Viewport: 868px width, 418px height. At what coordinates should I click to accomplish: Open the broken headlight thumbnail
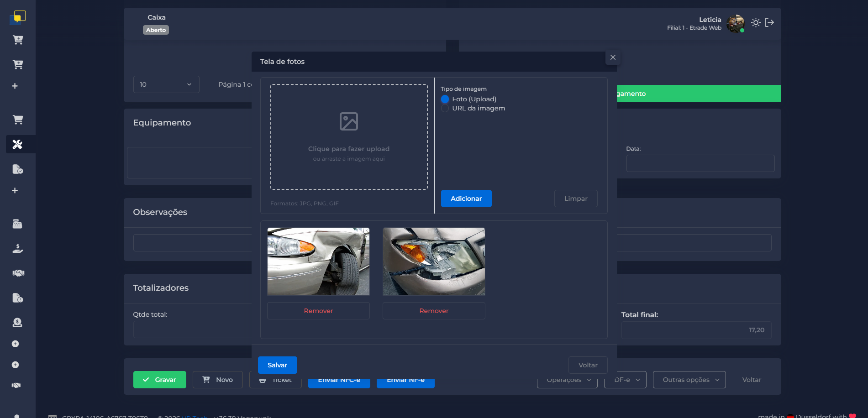(434, 261)
